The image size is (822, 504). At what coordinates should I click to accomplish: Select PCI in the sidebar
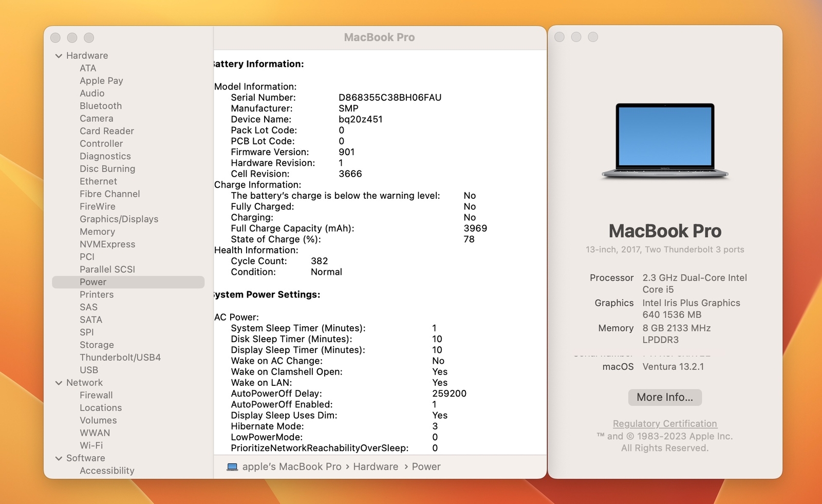[87, 257]
